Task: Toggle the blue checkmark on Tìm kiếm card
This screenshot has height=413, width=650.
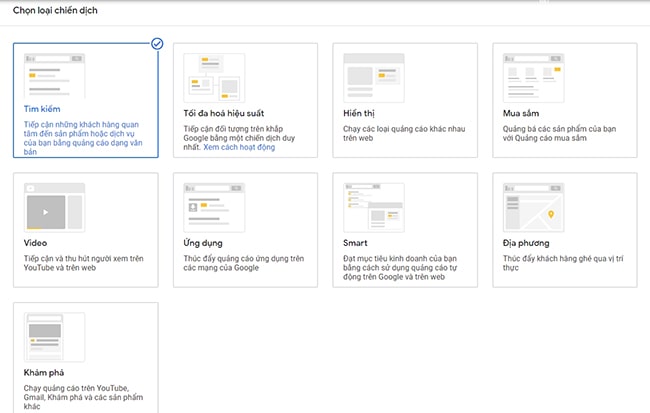Action: point(156,44)
